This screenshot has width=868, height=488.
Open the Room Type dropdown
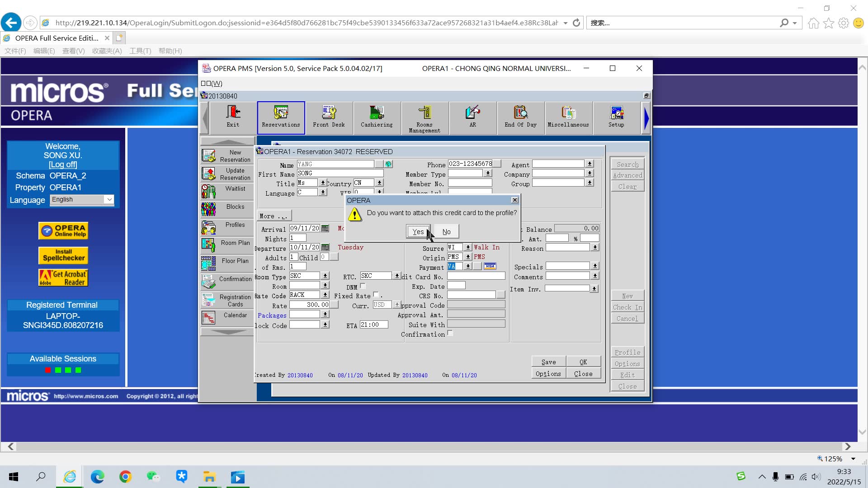coord(325,276)
